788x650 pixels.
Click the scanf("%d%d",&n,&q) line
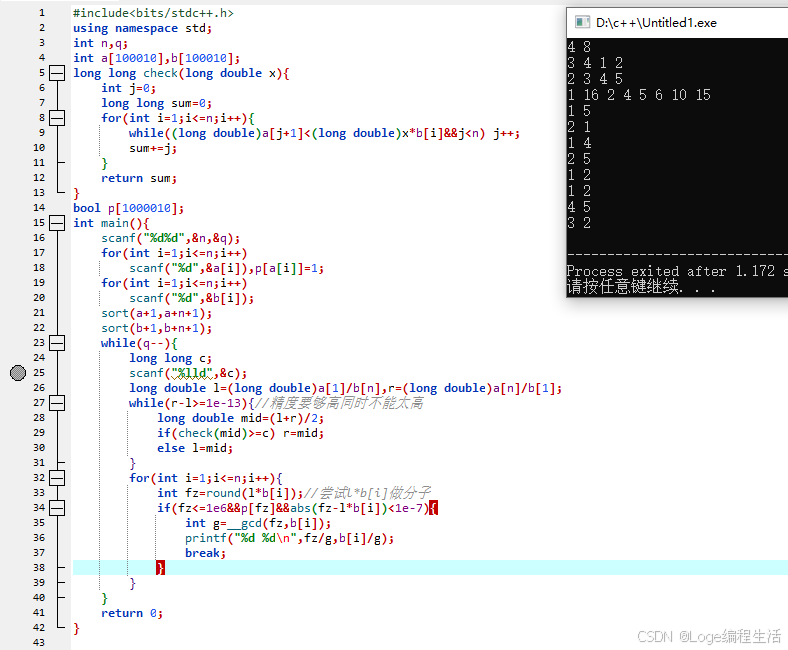[x=171, y=238]
